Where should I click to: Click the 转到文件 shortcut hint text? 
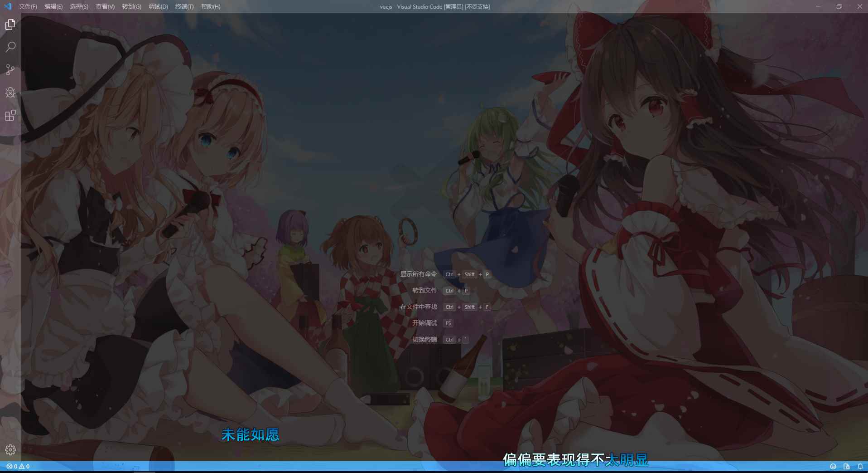[424, 290]
